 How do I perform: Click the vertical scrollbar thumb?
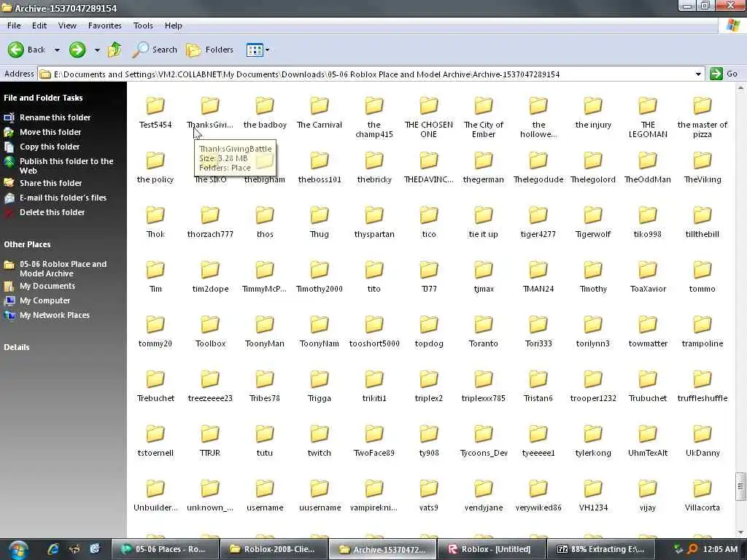point(740,486)
